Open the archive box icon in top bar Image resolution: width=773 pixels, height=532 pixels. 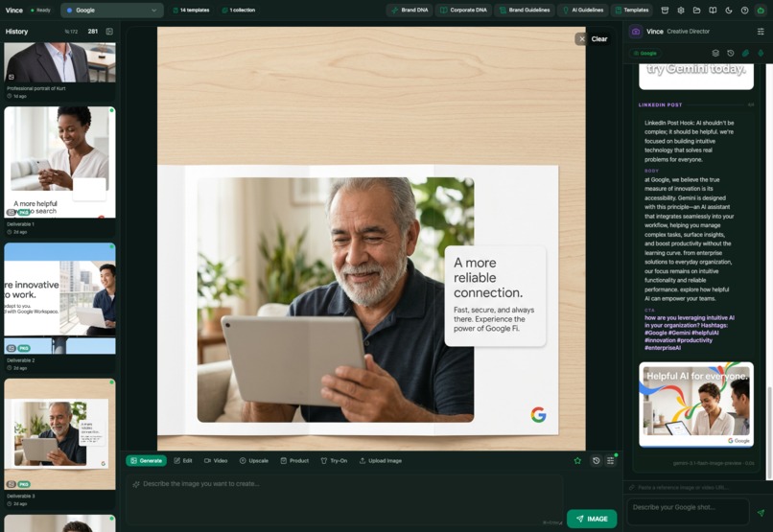[665, 10]
